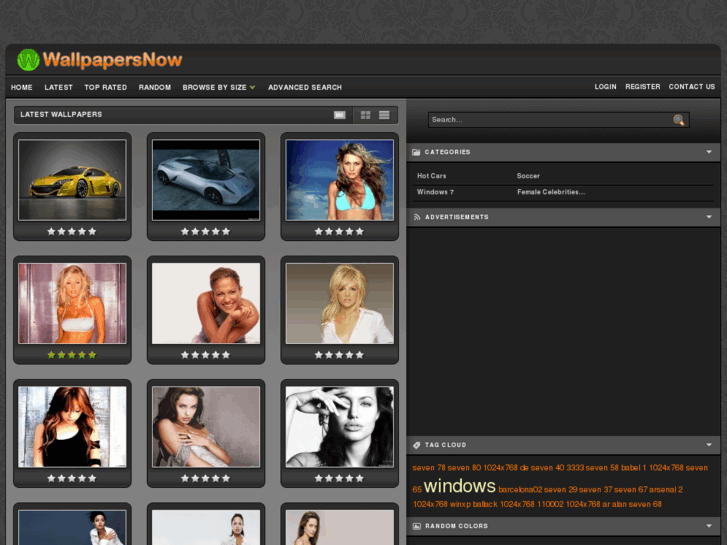Collapse the Categories panel
This screenshot has width=727, height=545.
click(x=709, y=152)
